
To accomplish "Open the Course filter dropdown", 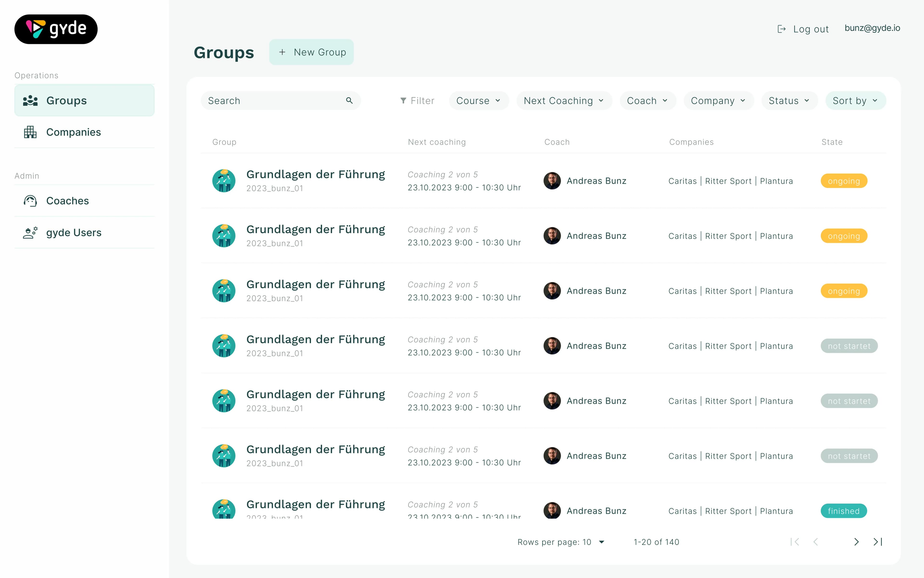I will pyautogui.click(x=479, y=100).
